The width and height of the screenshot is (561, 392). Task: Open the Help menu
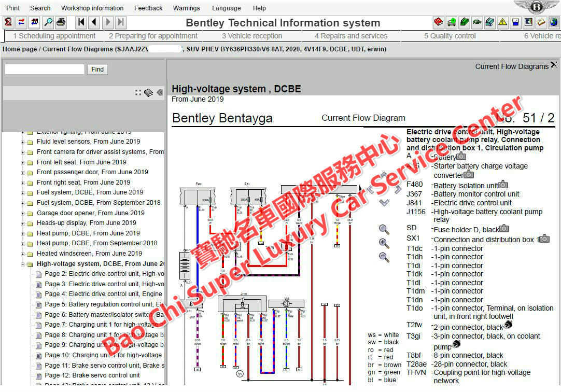pyautogui.click(x=259, y=8)
